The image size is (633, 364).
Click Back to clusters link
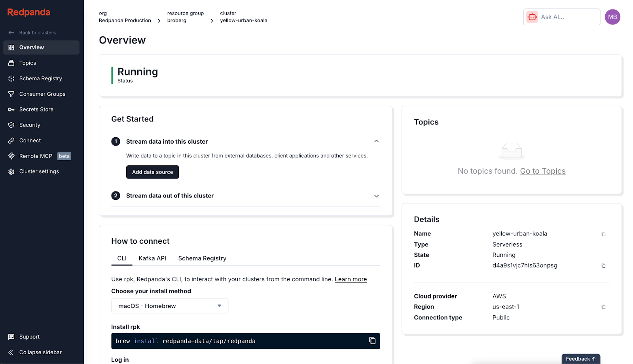37,33
